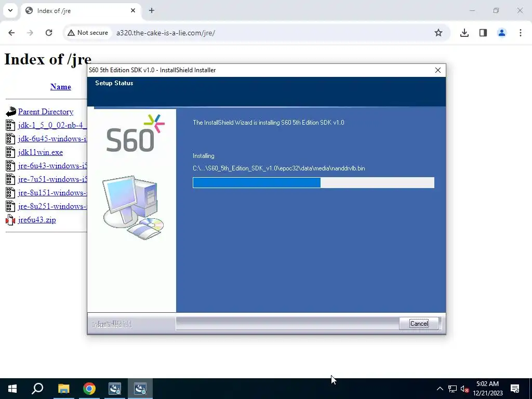Select the Index of /jre tab
532x399 pixels.
pos(81,11)
